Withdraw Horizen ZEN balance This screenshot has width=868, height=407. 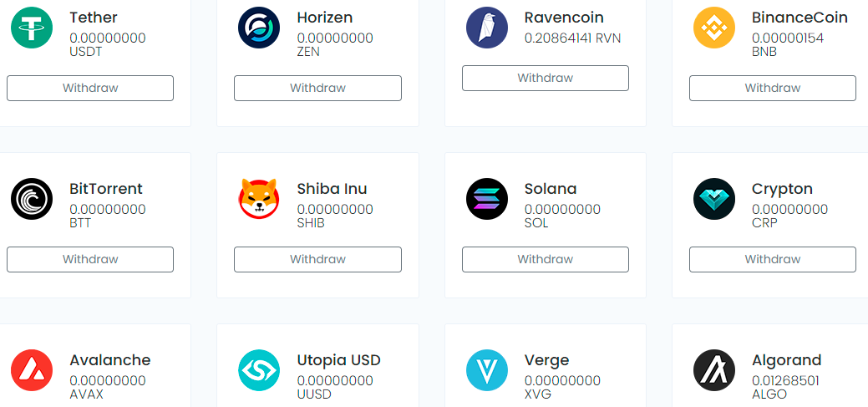click(x=317, y=88)
